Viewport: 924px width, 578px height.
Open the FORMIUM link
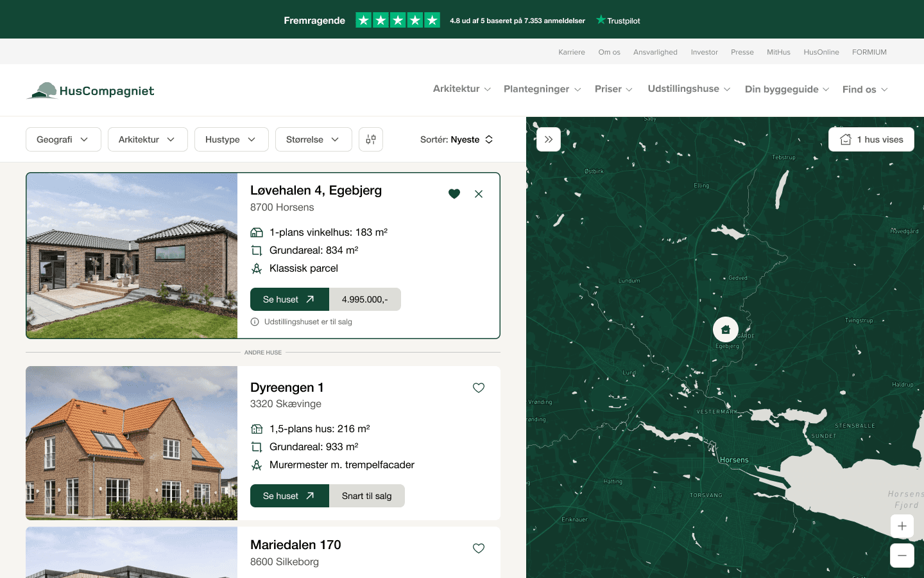click(x=869, y=52)
